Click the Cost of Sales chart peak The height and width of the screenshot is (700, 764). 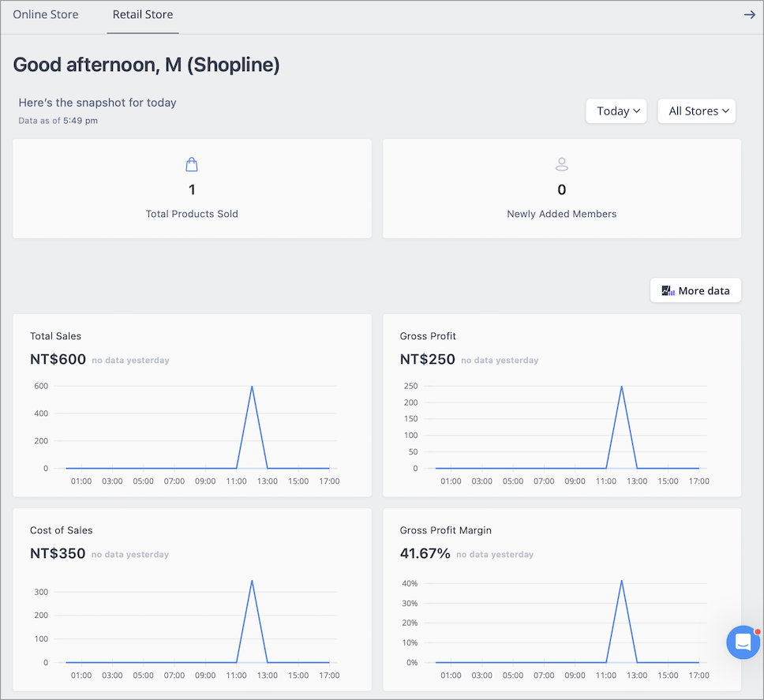point(252,581)
